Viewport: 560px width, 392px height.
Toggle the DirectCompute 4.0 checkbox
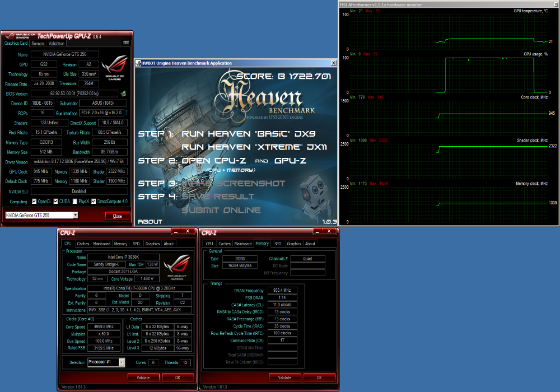pos(93,202)
